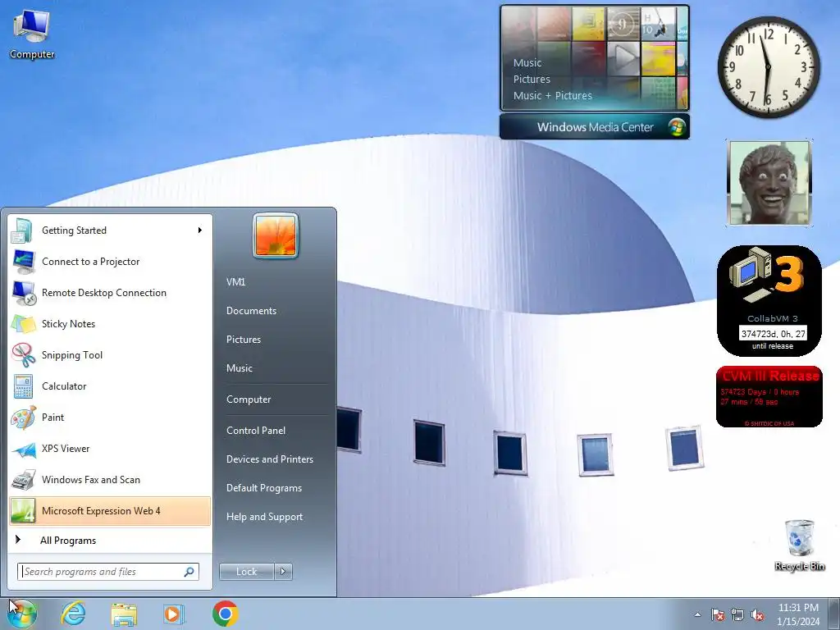Click the analog clock gadget
The image size is (840, 630).
768,67
